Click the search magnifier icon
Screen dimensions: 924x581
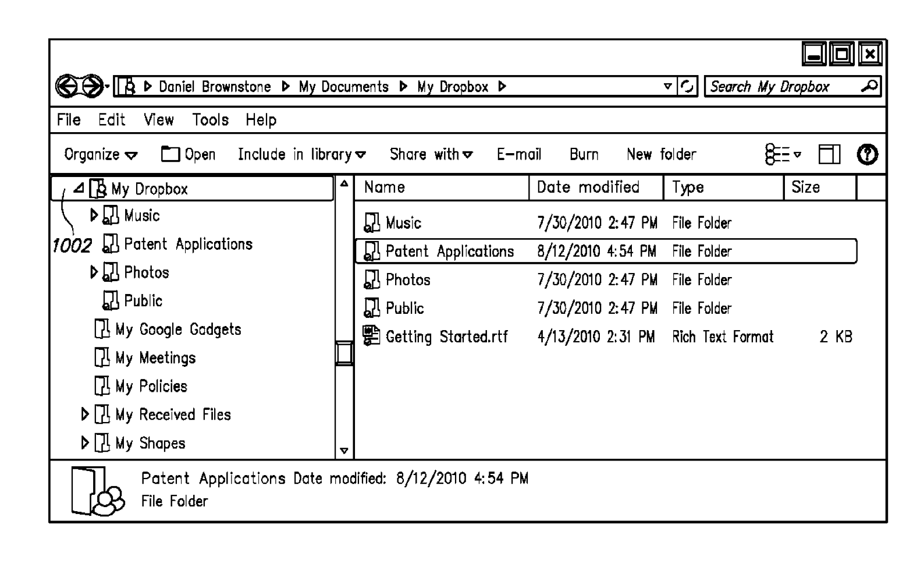tap(869, 86)
